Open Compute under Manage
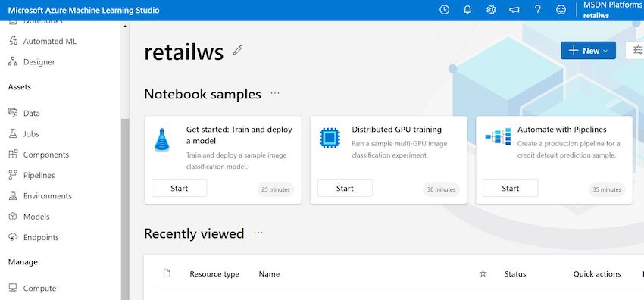This screenshot has width=644, height=300. tap(40, 288)
